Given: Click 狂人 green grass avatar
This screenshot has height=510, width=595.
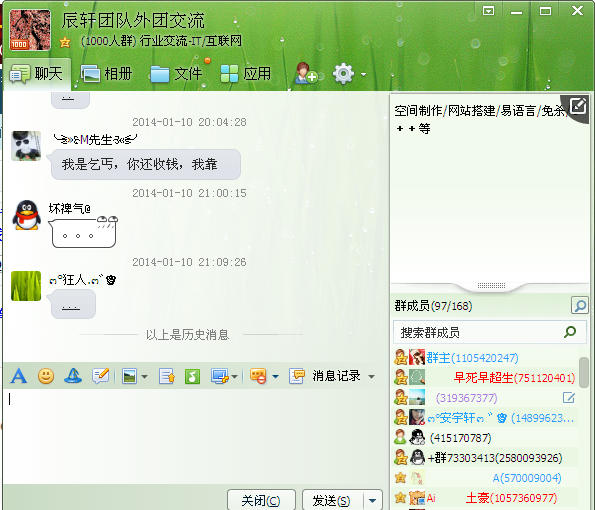Looking at the screenshot, I should coord(26,286).
